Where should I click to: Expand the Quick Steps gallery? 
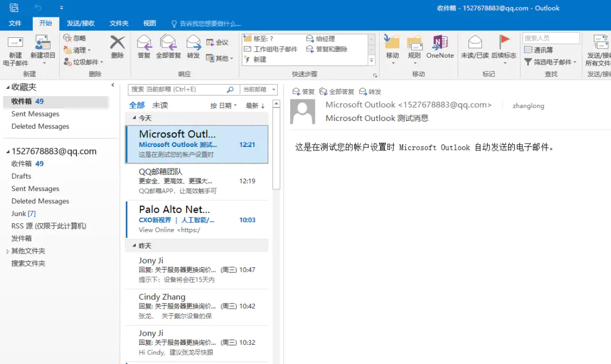[371, 60]
